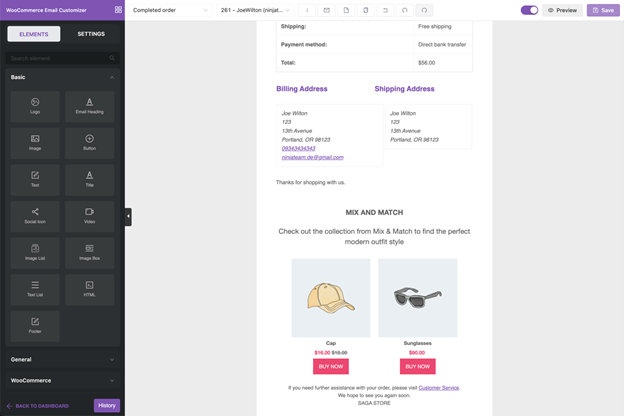Viewport: 624px width, 416px height.
Task: Add an HTML element
Action: (x=90, y=289)
